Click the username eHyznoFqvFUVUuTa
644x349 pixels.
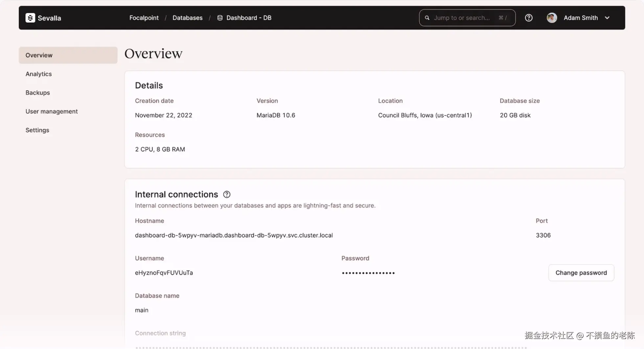click(164, 273)
